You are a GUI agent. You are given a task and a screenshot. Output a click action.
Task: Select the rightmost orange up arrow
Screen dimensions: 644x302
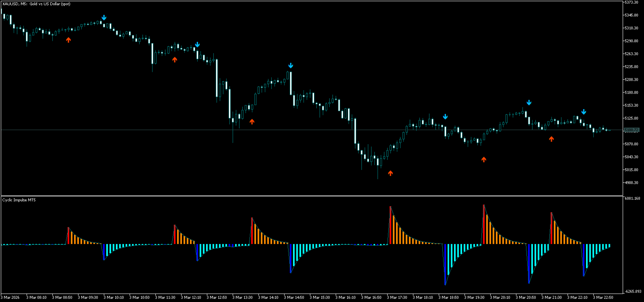coord(551,139)
